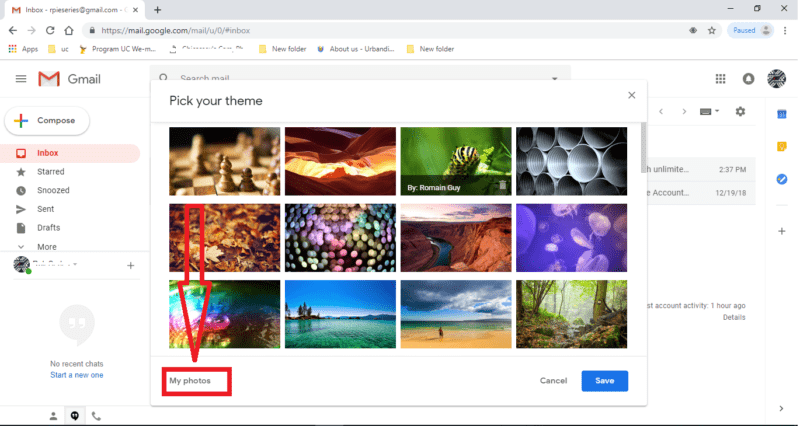Reload the page with the refresh icon
The height and width of the screenshot is (426, 800).
tap(50, 31)
